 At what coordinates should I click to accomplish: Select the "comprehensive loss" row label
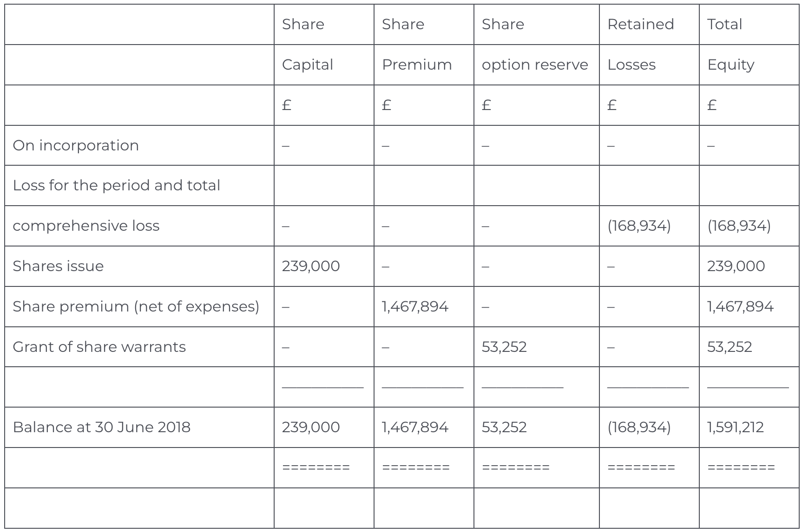[x=86, y=226]
